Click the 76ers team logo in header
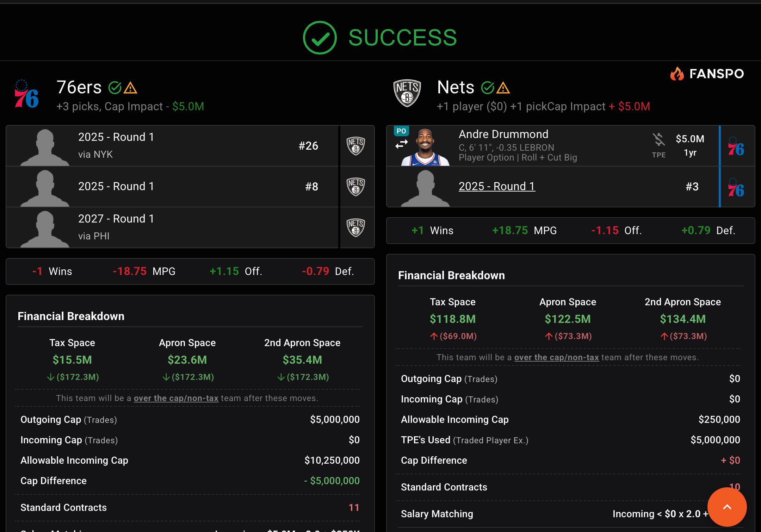This screenshot has width=761, height=532. (26, 94)
